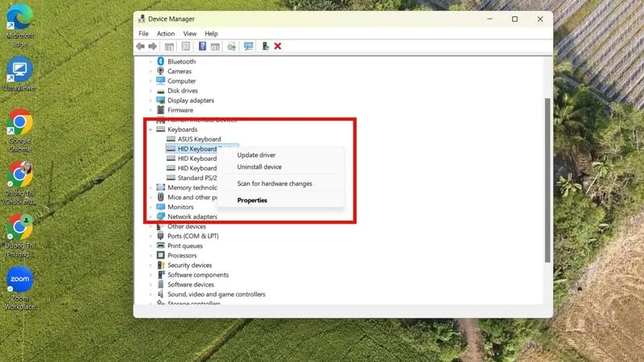
Task: Collapse the Keyboards category
Action: (x=150, y=130)
